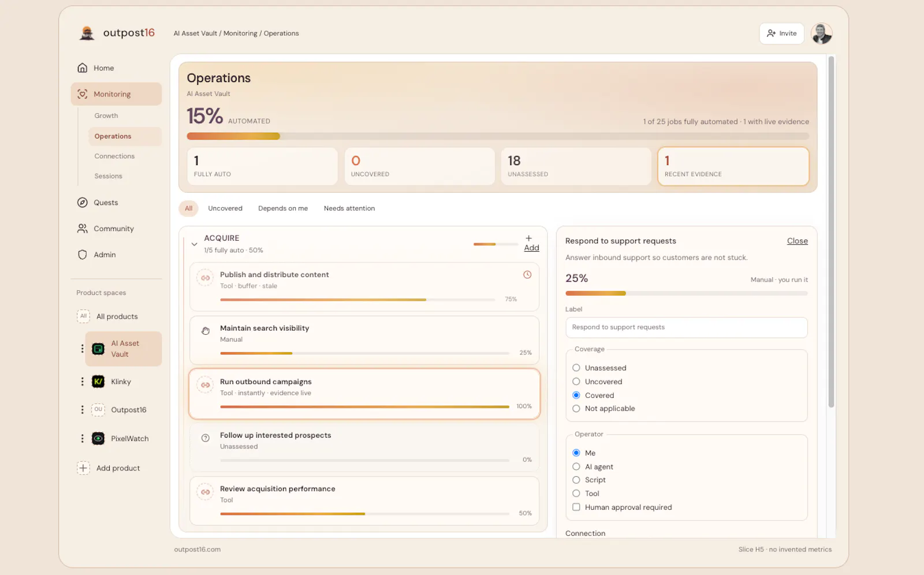924x575 pixels.
Task: Click the link icon on Run outbound campaigns
Action: click(x=205, y=384)
